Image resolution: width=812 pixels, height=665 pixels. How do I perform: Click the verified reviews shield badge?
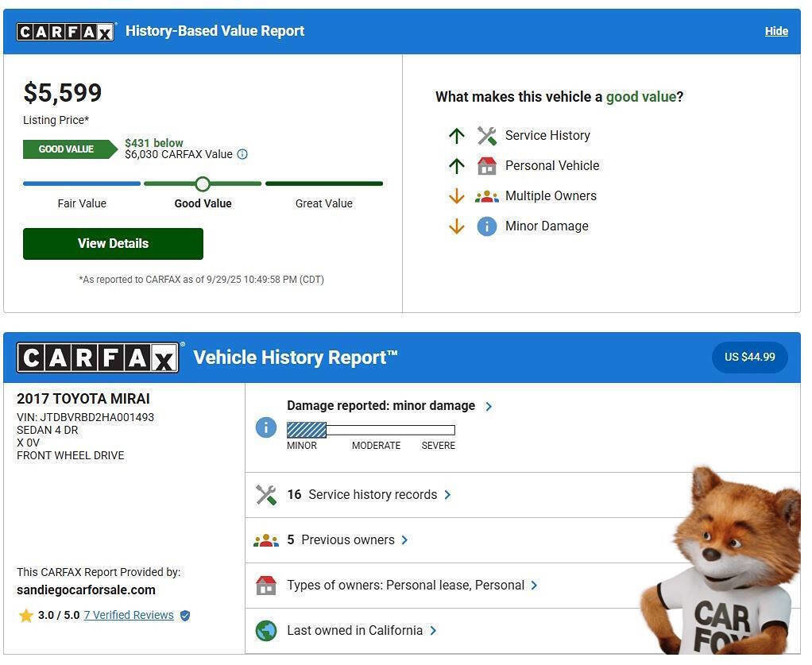[x=185, y=616]
